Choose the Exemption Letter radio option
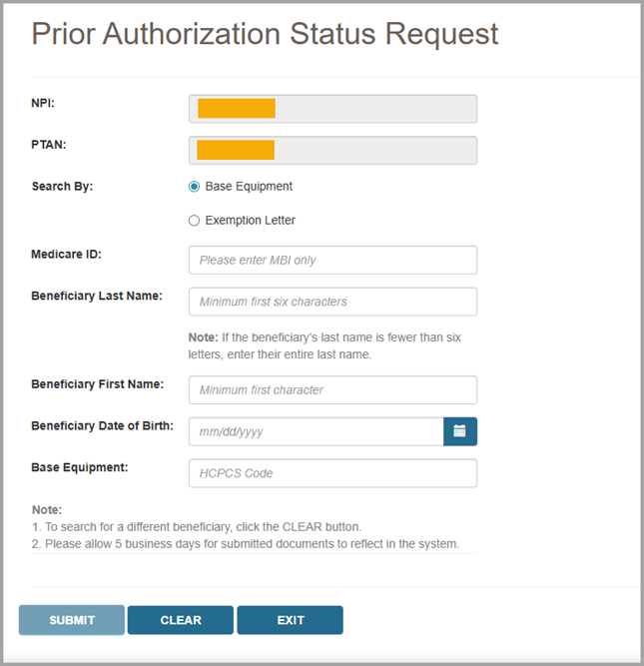The height and width of the screenshot is (666, 644). pos(195,221)
